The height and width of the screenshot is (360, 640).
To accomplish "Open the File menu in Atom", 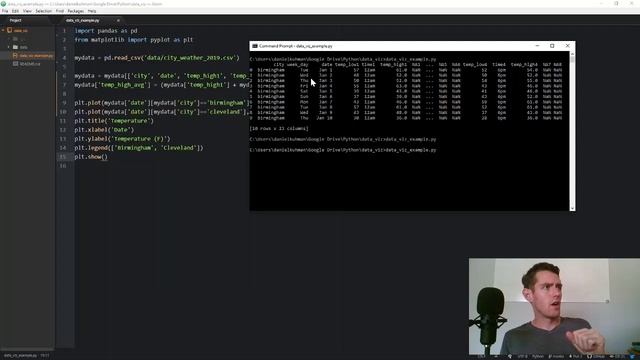I will pos(5,11).
